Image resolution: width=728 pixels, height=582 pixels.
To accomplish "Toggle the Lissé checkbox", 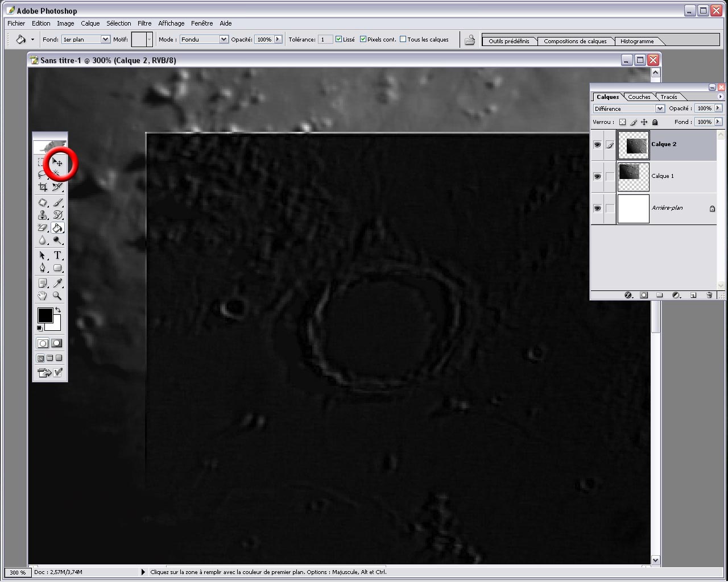I will tap(338, 39).
